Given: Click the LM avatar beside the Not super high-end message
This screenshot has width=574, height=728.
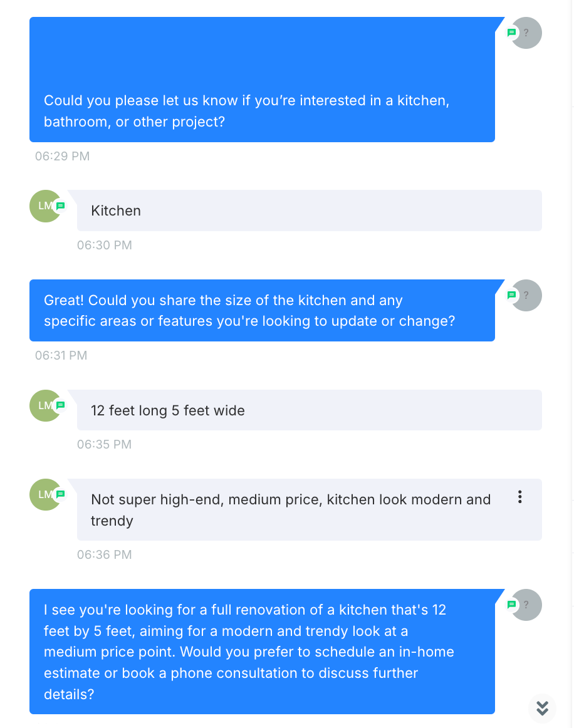Looking at the screenshot, I should [46, 494].
